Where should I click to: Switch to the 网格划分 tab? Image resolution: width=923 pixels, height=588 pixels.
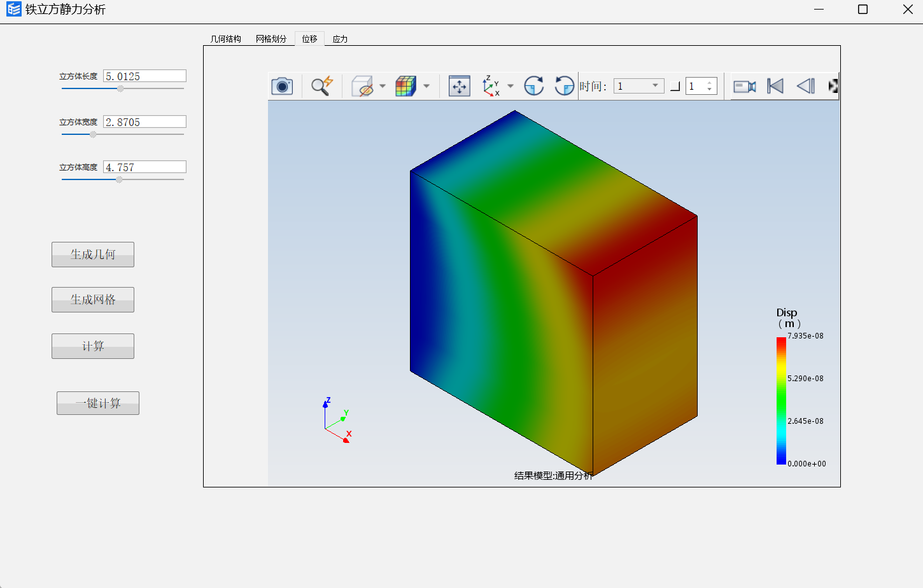[271, 39]
